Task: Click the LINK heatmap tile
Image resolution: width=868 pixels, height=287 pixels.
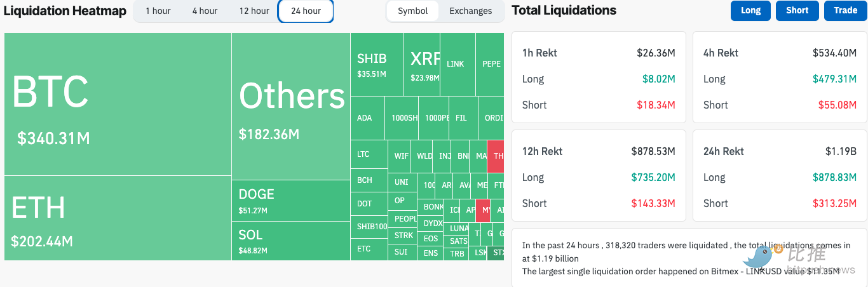Action: click(x=457, y=64)
